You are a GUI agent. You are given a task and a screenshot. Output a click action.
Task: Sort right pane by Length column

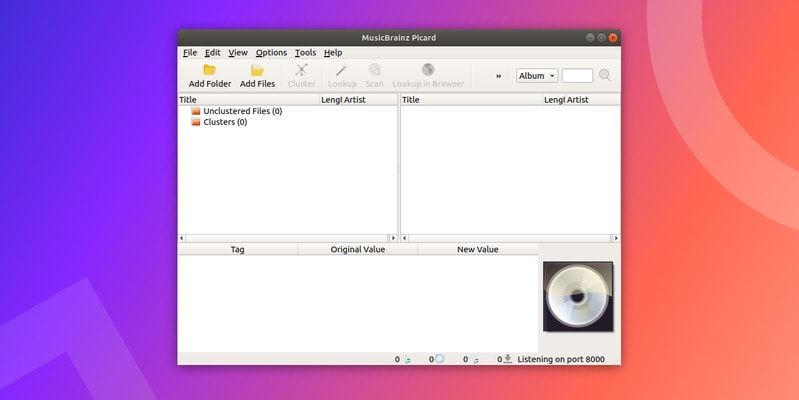tap(553, 100)
